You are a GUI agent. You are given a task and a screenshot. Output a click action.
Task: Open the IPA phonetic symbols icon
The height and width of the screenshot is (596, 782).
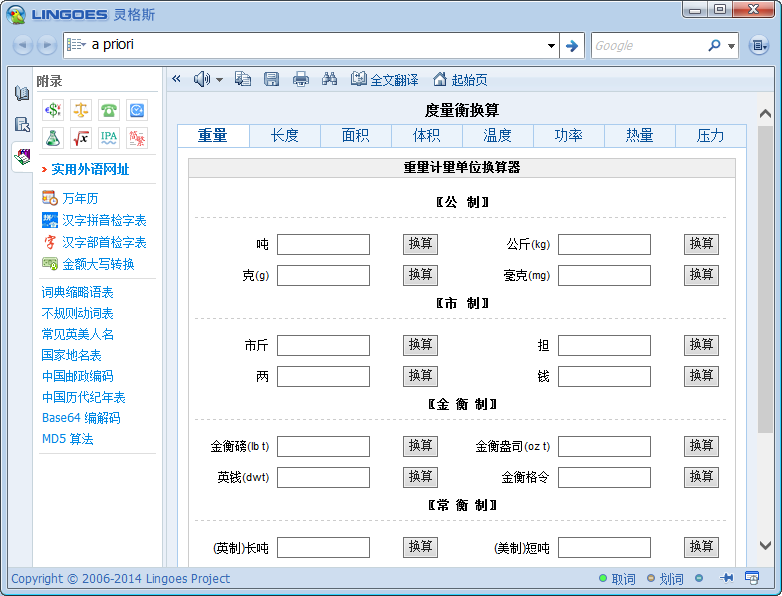(109, 138)
